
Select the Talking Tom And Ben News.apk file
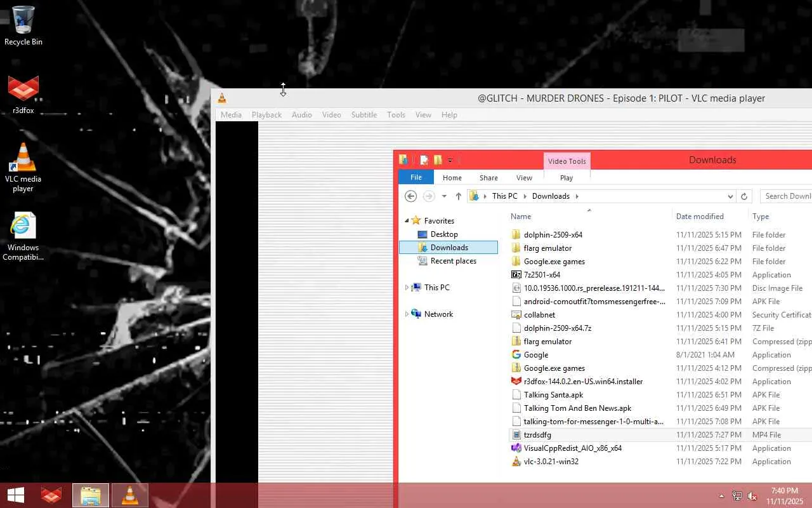(x=577, y=408)
